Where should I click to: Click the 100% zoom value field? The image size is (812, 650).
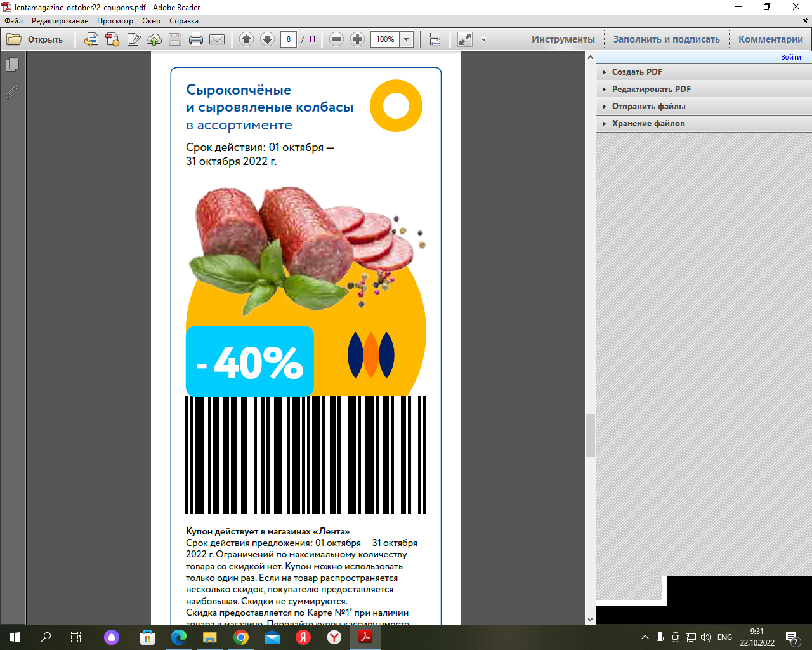385,39
